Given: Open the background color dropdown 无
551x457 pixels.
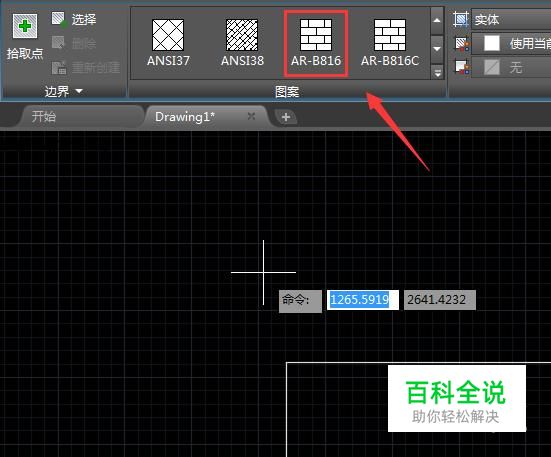Looking at the screenshot, I should (511, 67).
